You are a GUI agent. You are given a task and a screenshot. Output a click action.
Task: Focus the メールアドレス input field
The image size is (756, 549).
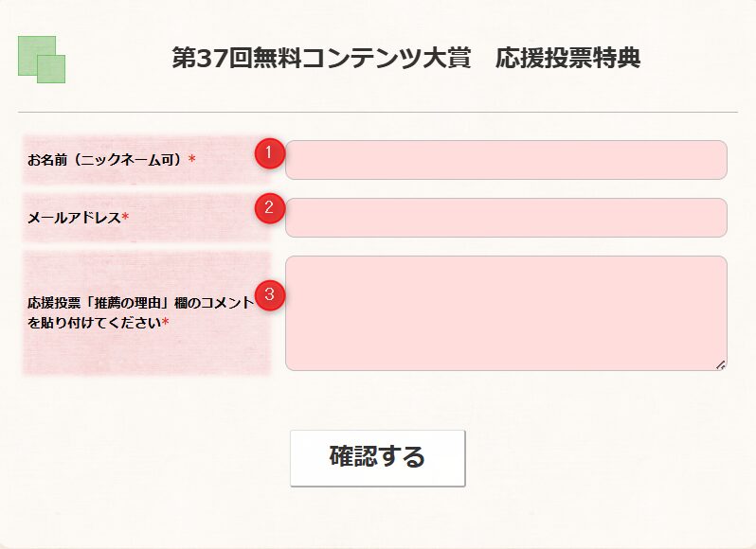point(506,218)
